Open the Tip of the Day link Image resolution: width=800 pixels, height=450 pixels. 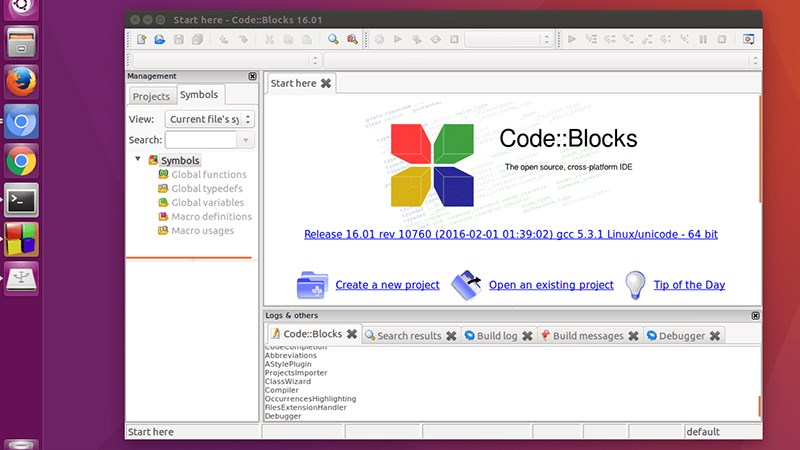[689, 285]
